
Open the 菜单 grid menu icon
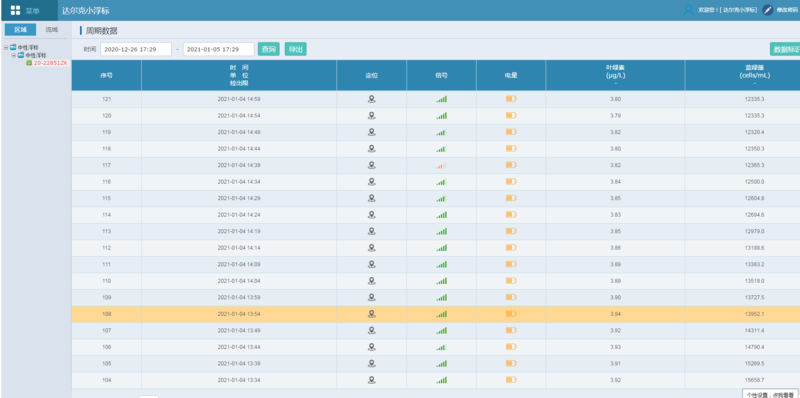15,10
